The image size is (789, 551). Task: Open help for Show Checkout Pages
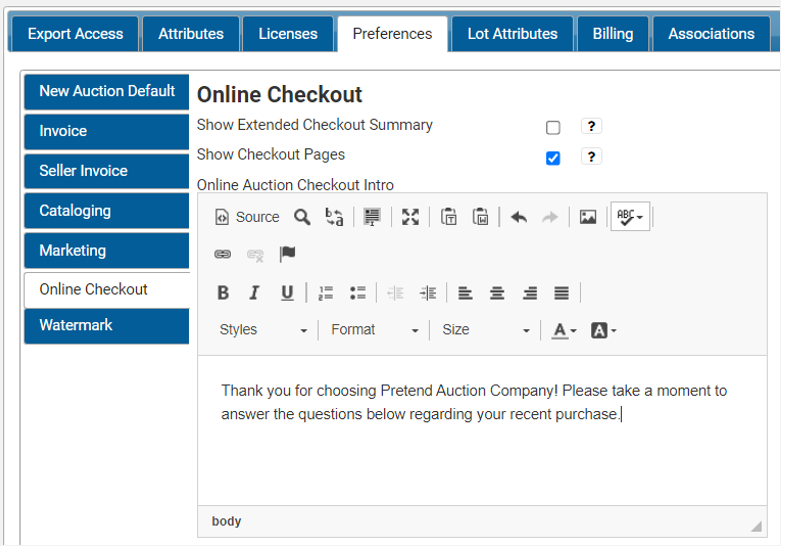tap(591, 156)
